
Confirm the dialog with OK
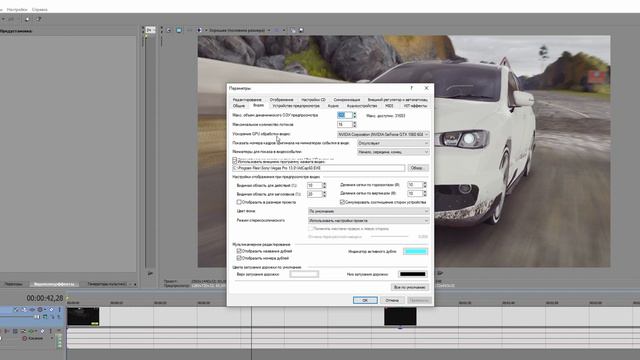click(x=365, y=300)
